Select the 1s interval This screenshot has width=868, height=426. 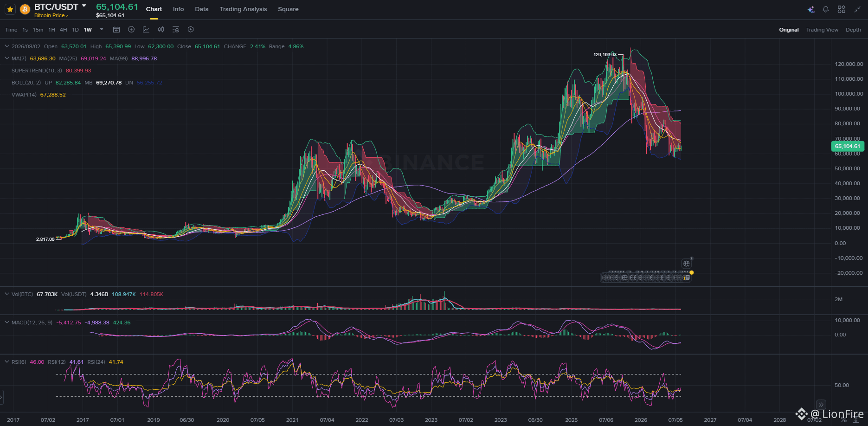[x=25, y=30]
